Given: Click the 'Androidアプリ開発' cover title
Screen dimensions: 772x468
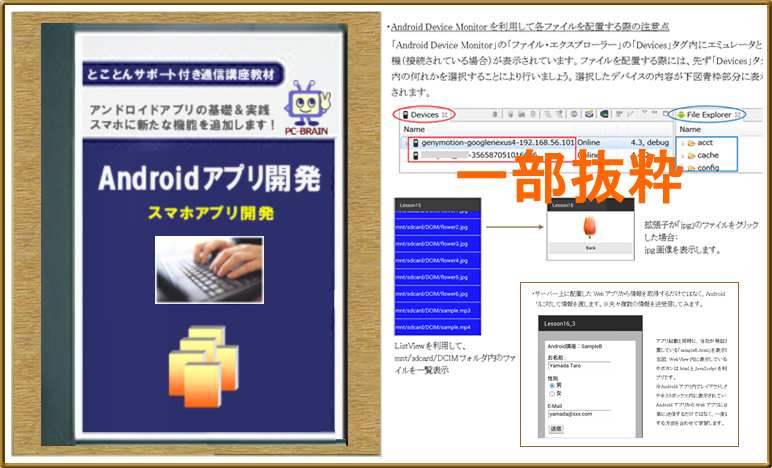Looking at the screenshot, I should point(209,178).
